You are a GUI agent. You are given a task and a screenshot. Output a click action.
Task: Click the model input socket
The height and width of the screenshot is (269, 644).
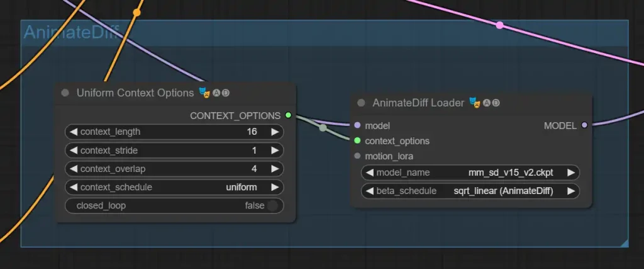pos(357,125)
